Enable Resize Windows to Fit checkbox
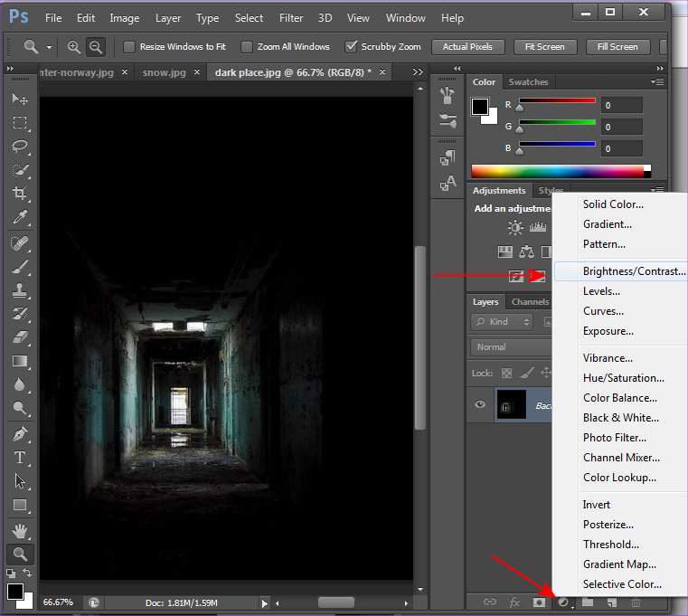This screenshot has height=616, width=688. (x=129, y=47)
